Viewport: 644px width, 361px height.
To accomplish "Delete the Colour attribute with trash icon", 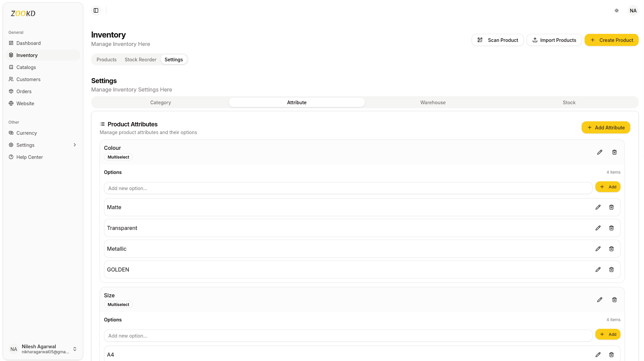I will click(614, 152).
